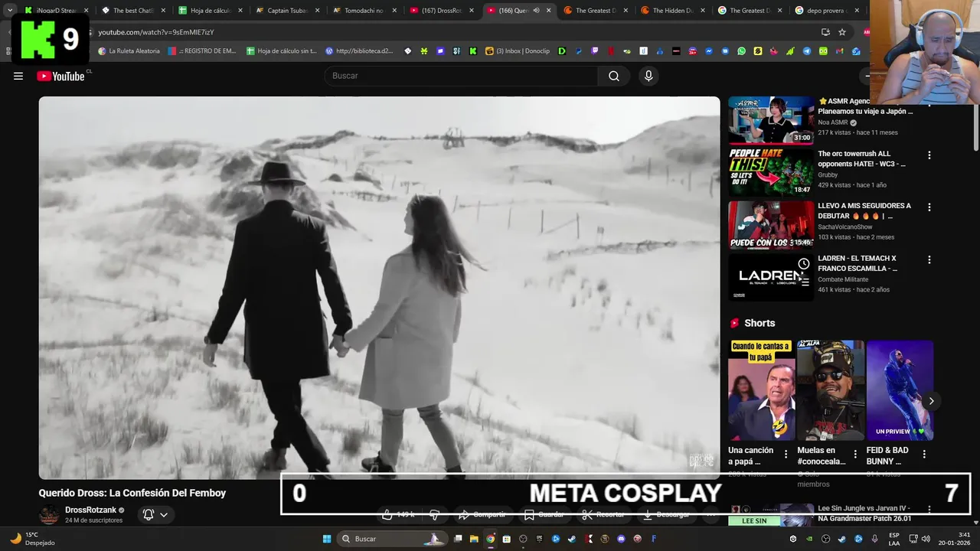Open options menu for LLEVO A MIS SEGUIDORES
The image size is (980, 551).
(x=929, y=207)
